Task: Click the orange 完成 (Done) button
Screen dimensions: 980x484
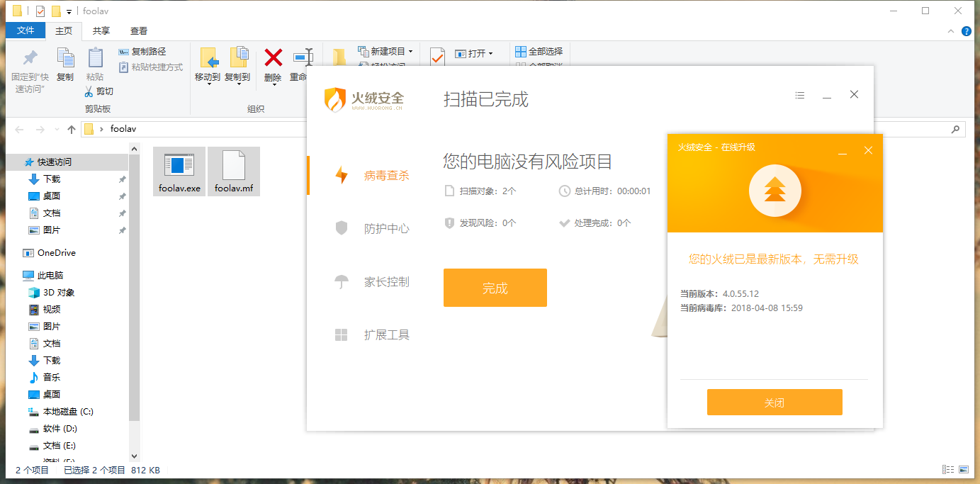Action: click(495, 288)
